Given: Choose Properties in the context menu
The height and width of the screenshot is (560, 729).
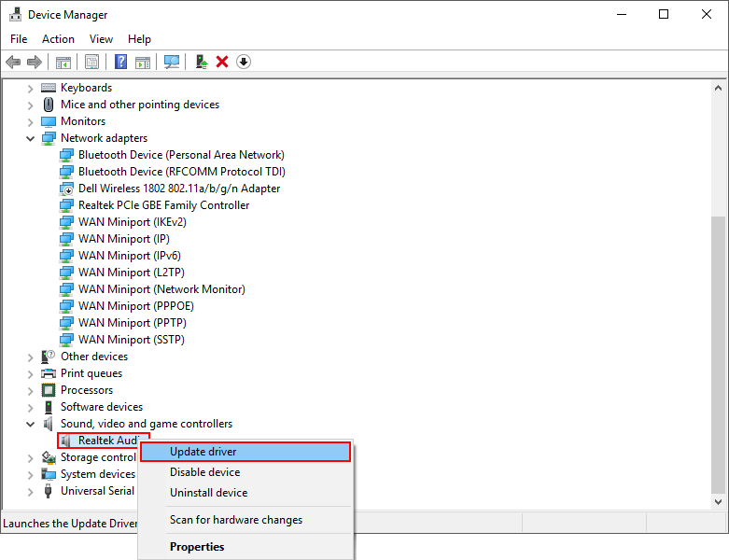Looking at the screenshot, I should (245, 547).
